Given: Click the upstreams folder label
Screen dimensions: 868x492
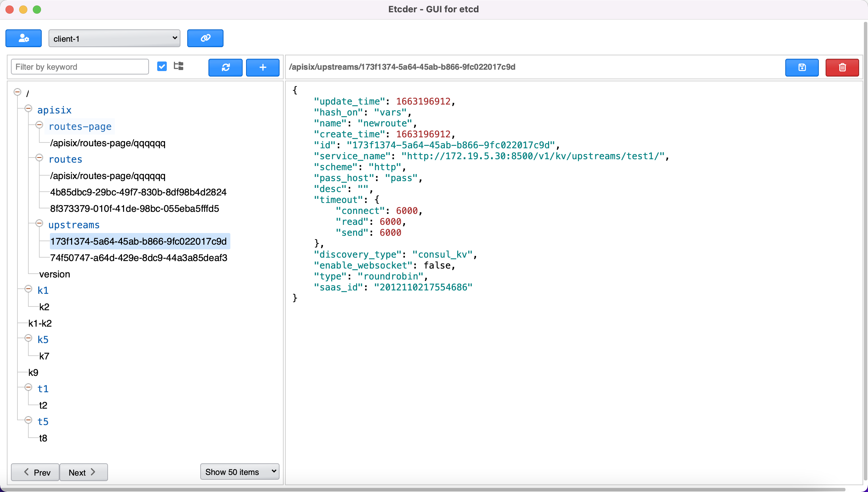Looking at the screenshot, I should pyautogui.click(x=74, y=225).
